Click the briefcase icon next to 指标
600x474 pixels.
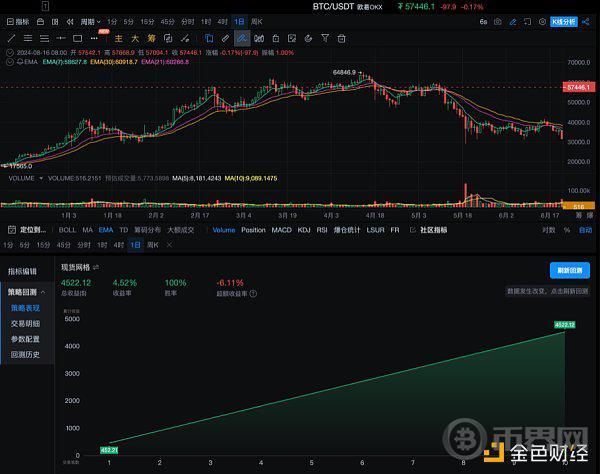coord(40,22)
